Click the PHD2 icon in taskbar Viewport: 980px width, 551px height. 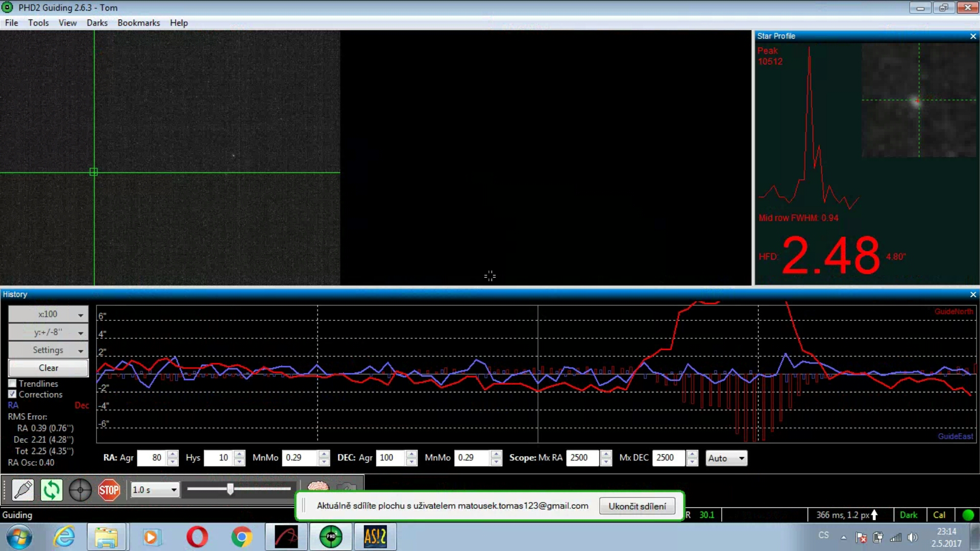[x=330, y=536]
